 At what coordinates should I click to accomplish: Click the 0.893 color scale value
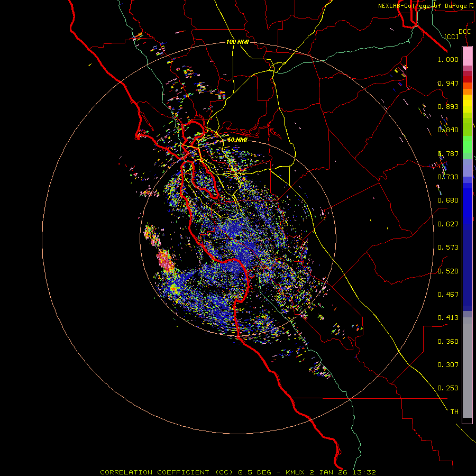point(448,106)
